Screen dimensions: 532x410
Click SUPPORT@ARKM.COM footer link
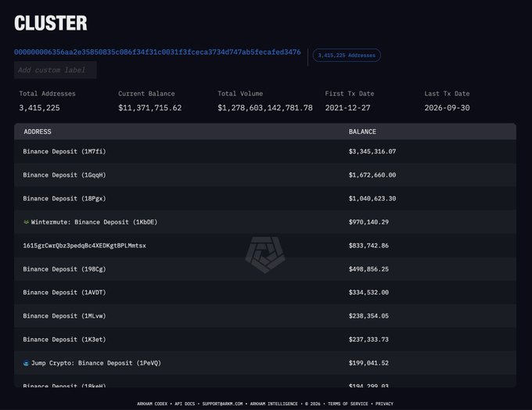(x=222, y=404)
